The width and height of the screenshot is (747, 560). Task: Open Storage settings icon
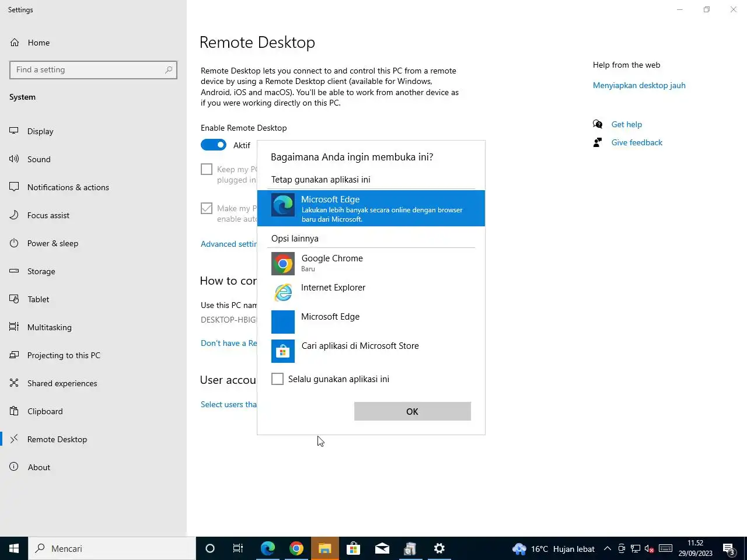point(14,271)
